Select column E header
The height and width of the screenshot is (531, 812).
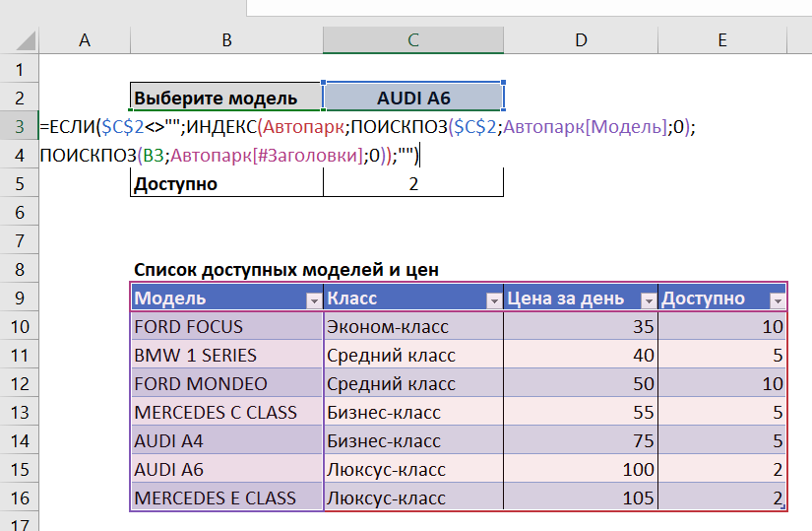722,40
